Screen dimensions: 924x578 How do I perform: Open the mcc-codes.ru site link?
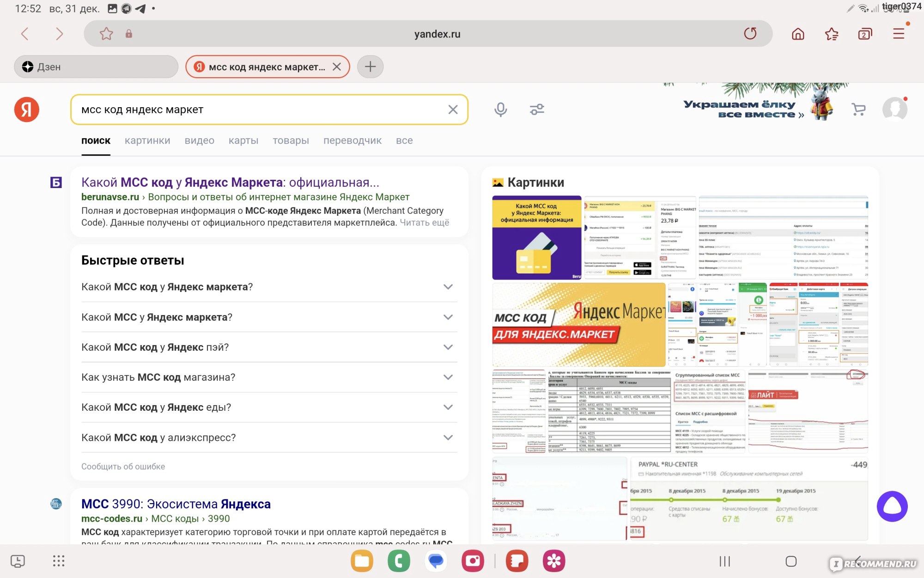[x=112, y=519]
